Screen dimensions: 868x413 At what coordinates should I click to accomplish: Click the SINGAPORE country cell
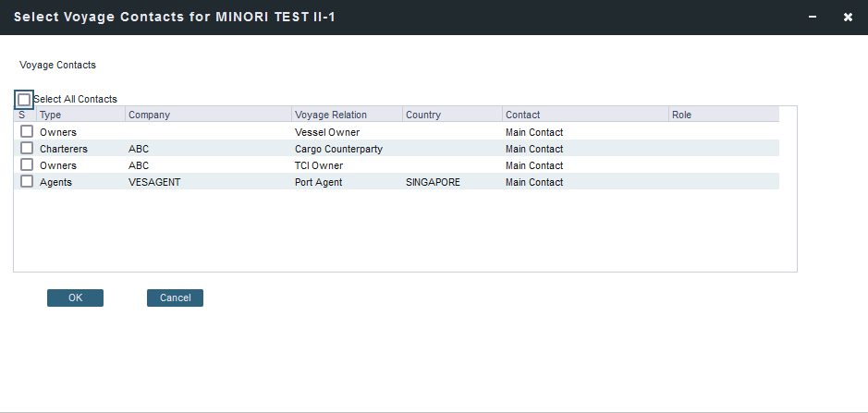click(x=433, y=182)
